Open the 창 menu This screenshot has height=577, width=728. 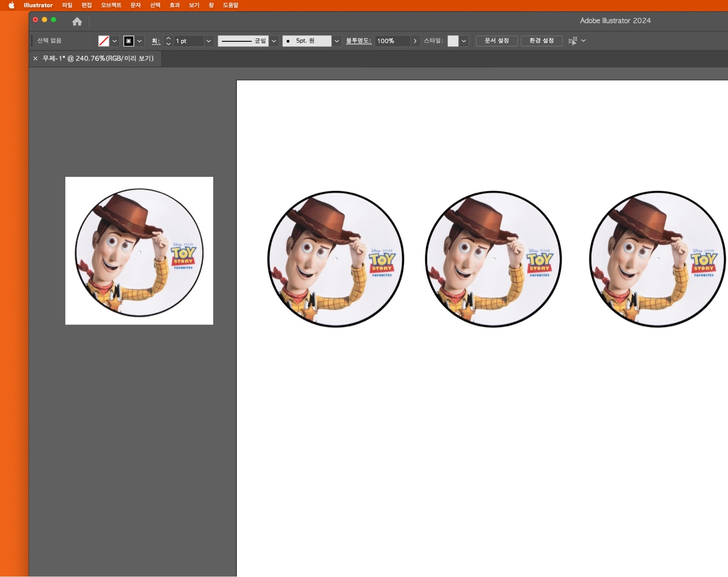pyautogui.click(x=211, y=5)
